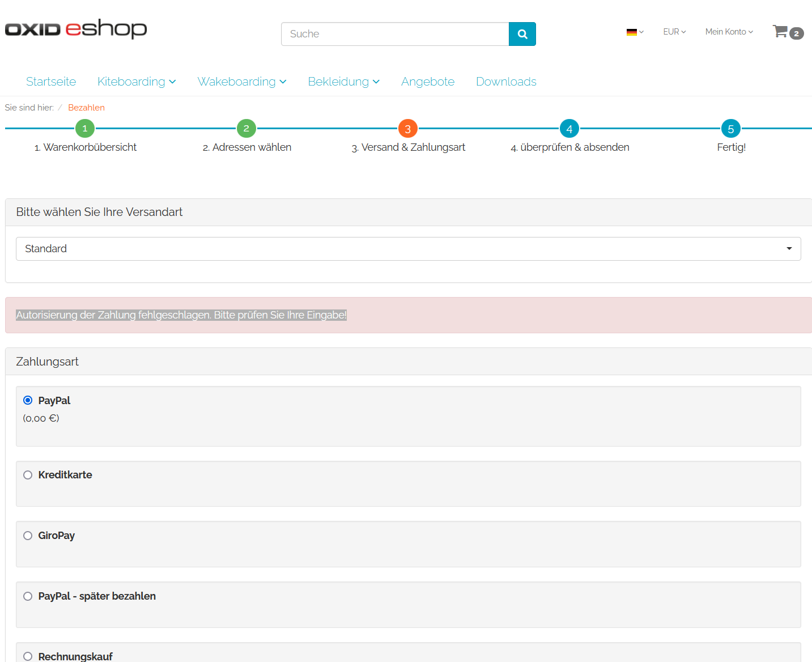This screenshot has height=662, width=812.
Task: Click the orange step 3 circle
Action: coord(408,129)
